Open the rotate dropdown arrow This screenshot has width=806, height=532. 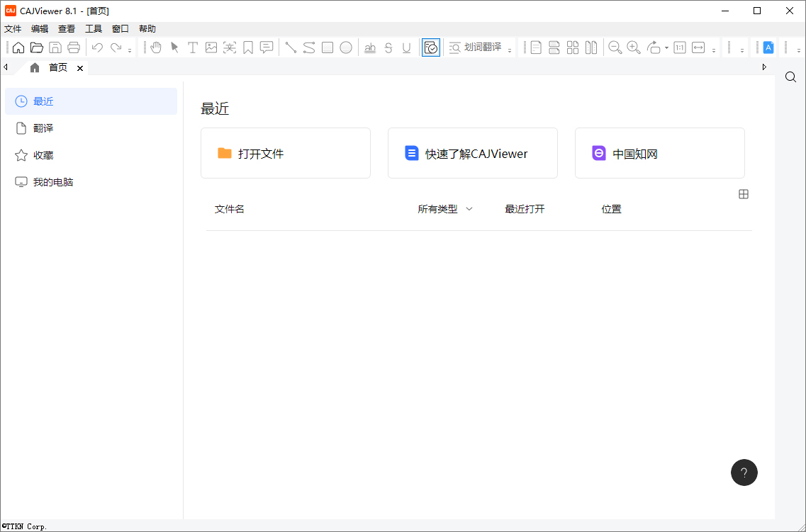(666, 47)
